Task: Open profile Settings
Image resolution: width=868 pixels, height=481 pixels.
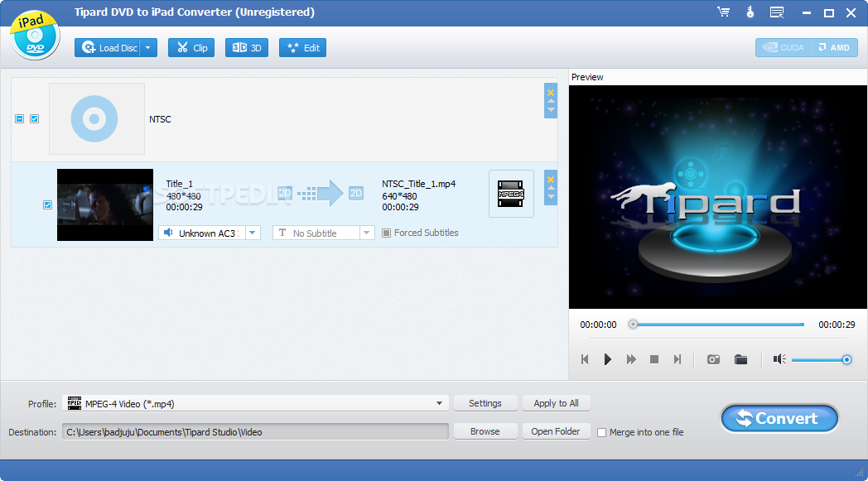Action: point(485,403)
